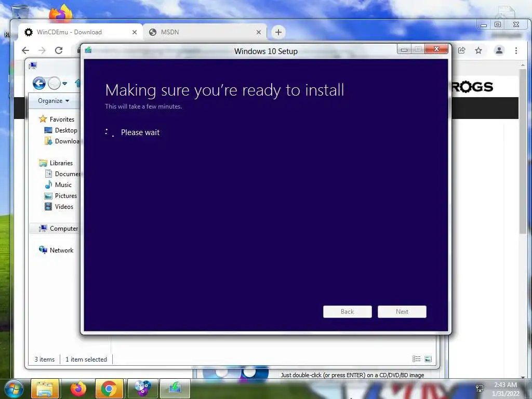Click the Explorer forward arrow button
Viewport: 532px width, 399px height.
54,83
